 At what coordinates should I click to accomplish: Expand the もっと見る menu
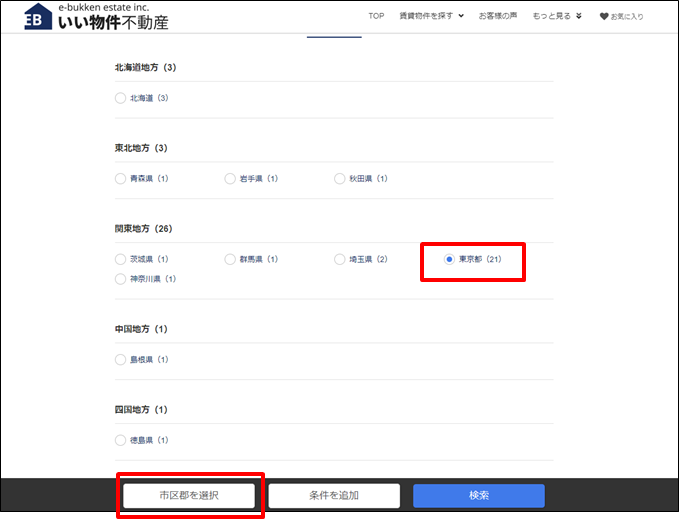(x=557, y=16)
